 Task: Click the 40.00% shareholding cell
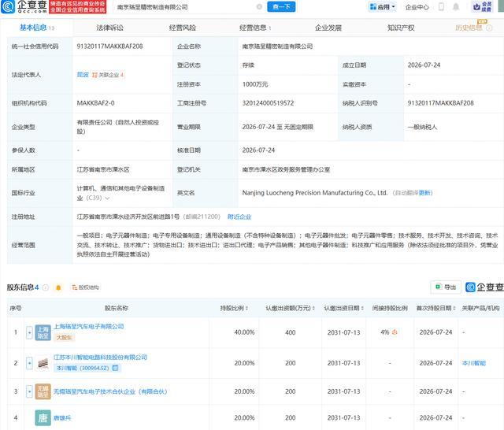pos(244,332)
